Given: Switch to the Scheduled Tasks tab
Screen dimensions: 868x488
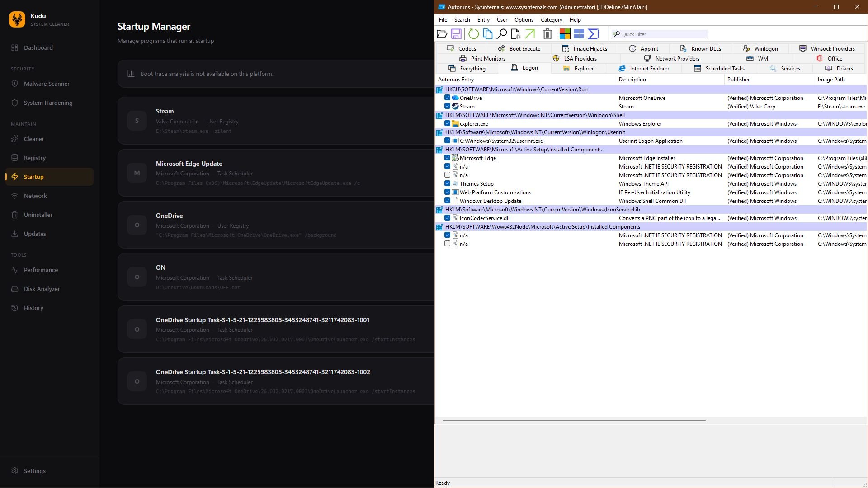Looking at the screenshot, I should click(719, 68).
